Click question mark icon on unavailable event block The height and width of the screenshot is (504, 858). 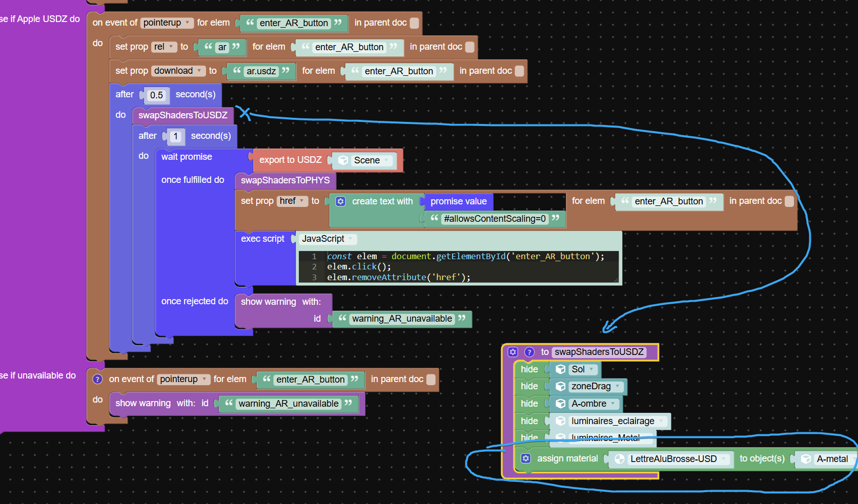pos(97,379)
